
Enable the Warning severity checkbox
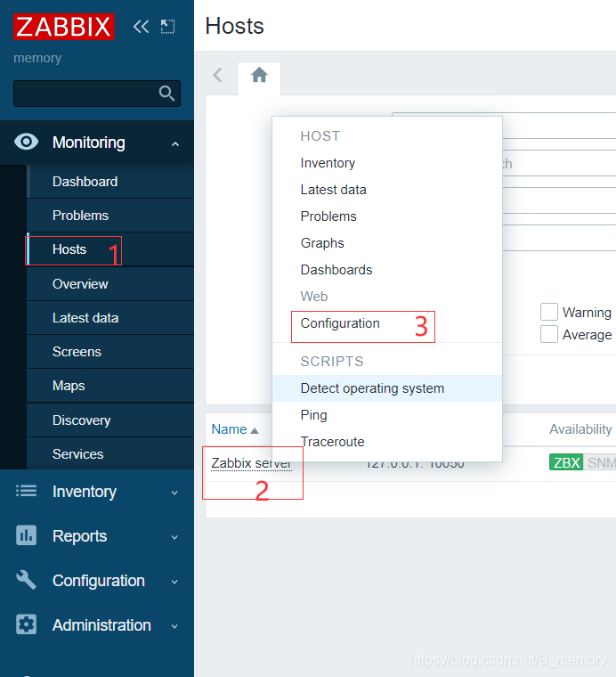(x=549, y=312)
